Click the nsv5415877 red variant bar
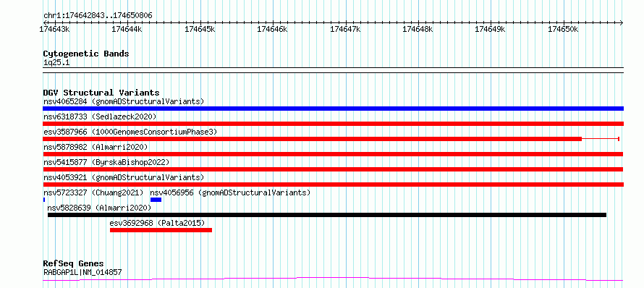 tap(333, 169)
